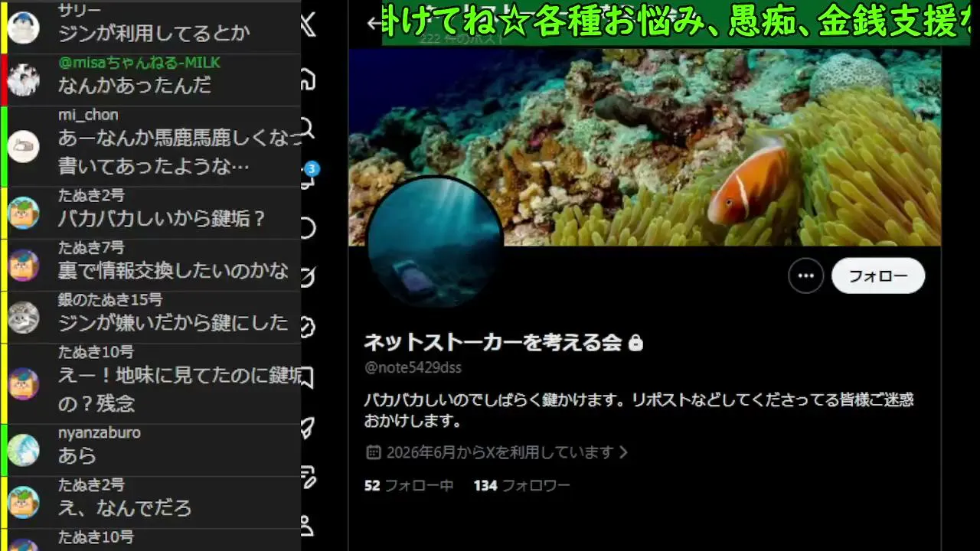Open notifications showing the 3 badge

[309, 176]
